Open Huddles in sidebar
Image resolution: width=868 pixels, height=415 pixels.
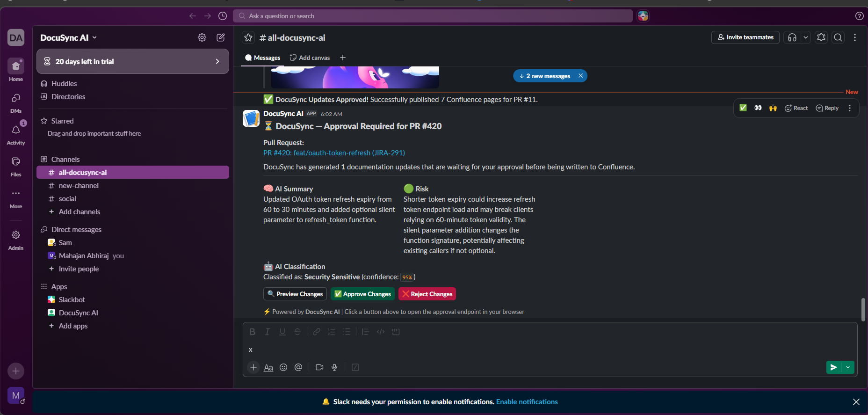click(x=133, y=83)
